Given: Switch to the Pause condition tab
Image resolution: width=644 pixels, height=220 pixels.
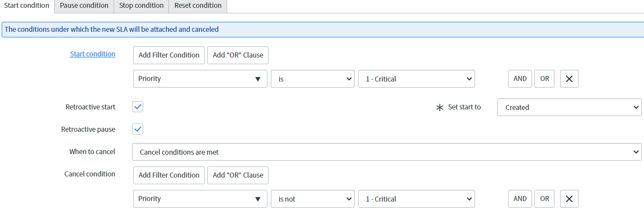Looking at the screenshot, I should coord(84,6).
